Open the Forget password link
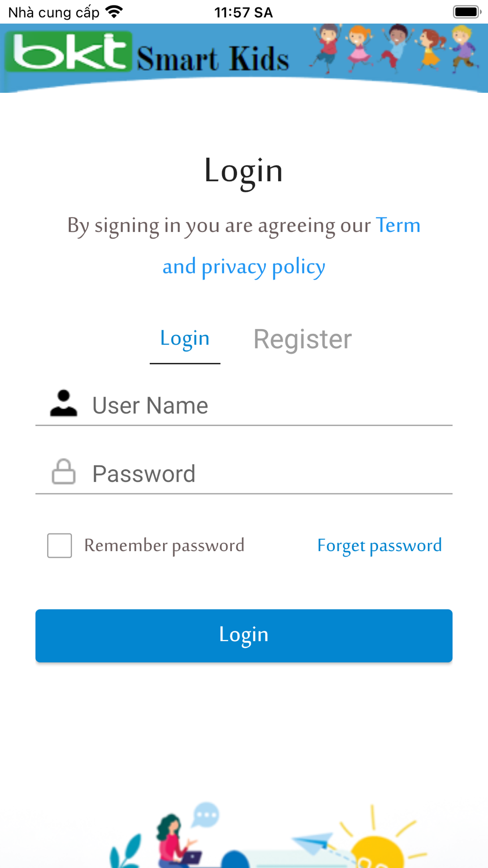 coord(379,545)
